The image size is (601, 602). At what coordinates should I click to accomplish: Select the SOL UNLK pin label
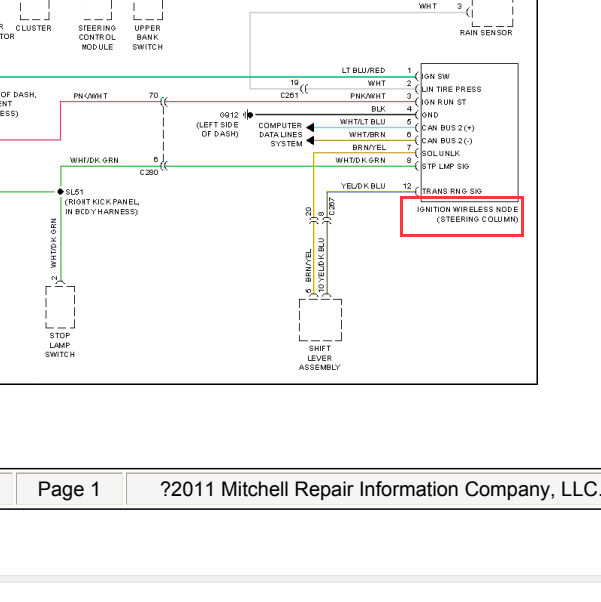coord(440,153)
